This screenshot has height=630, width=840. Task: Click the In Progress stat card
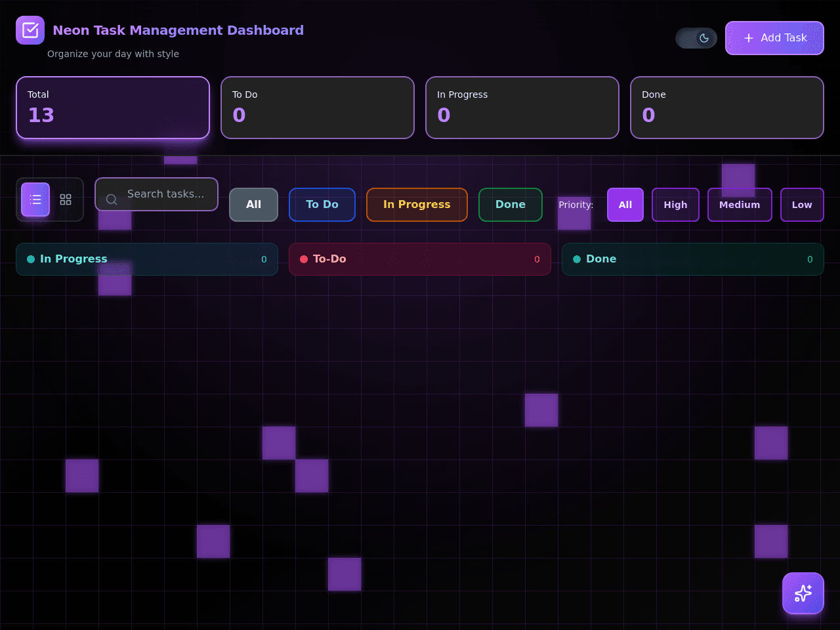(x=522, y=108)
